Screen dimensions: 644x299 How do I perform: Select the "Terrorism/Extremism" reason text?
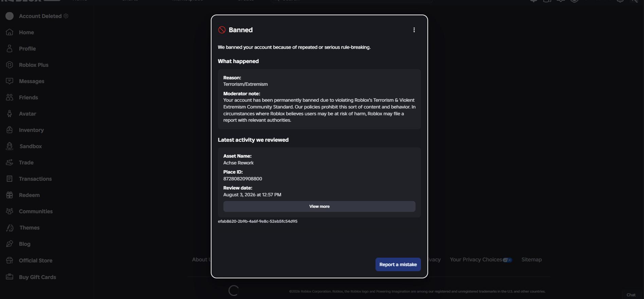click(x=245, y=84)
